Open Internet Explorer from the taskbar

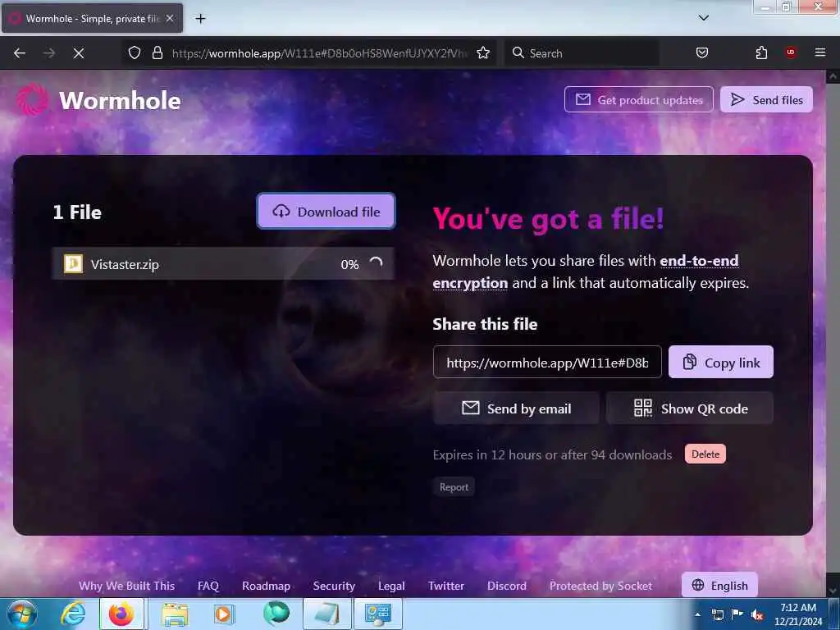[x=73, y=614]
